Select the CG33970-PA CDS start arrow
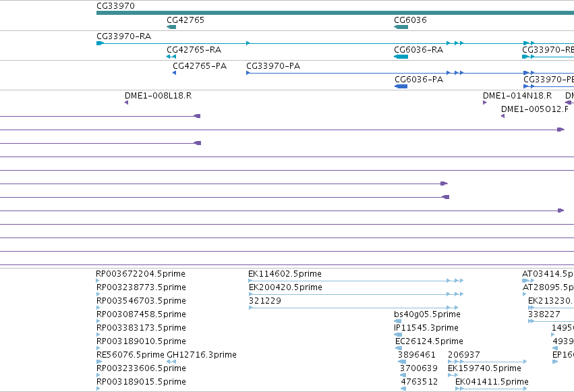Viewport: 574px width, 392px height. [x=248, y=73]
